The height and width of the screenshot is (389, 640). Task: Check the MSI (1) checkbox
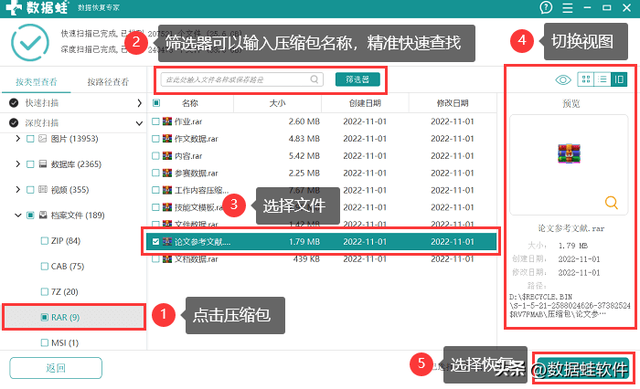[x=44, y=342]
